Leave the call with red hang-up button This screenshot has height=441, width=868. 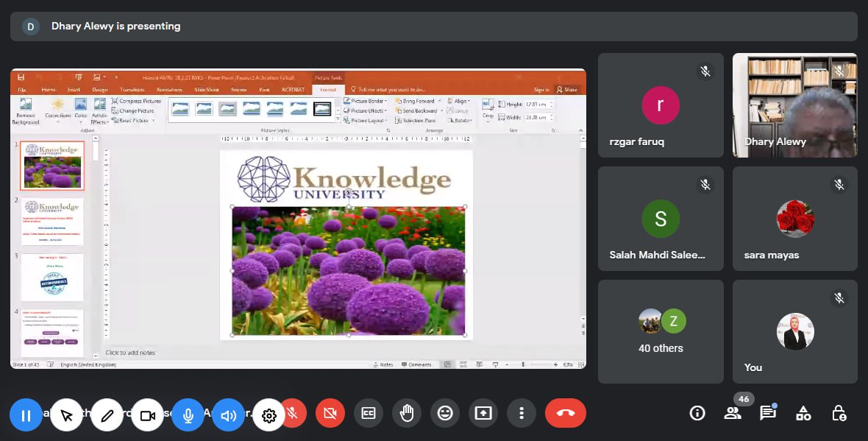pos(565,413)
